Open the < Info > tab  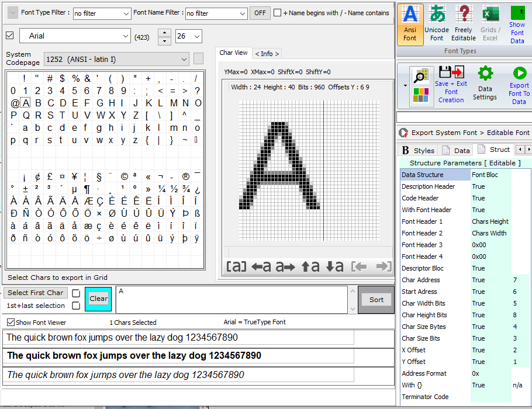pos(267,54)
